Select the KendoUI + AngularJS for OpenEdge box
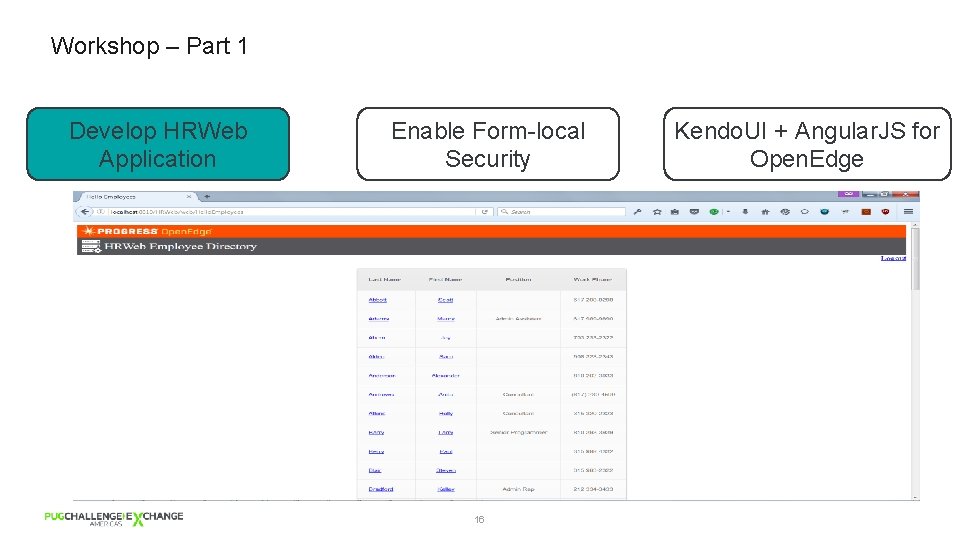 point(807,144)
